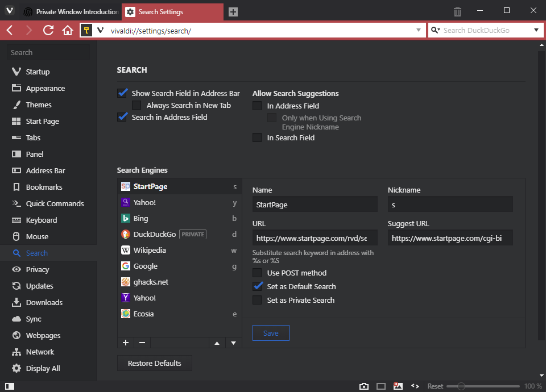Enable suggestions In Address Field

pos(257,106)
